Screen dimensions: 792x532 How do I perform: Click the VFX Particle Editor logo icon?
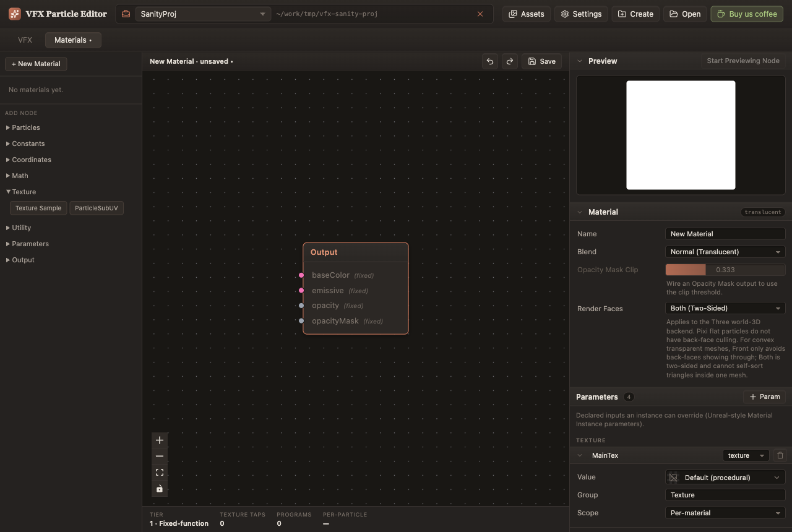[x=15, y=14]
